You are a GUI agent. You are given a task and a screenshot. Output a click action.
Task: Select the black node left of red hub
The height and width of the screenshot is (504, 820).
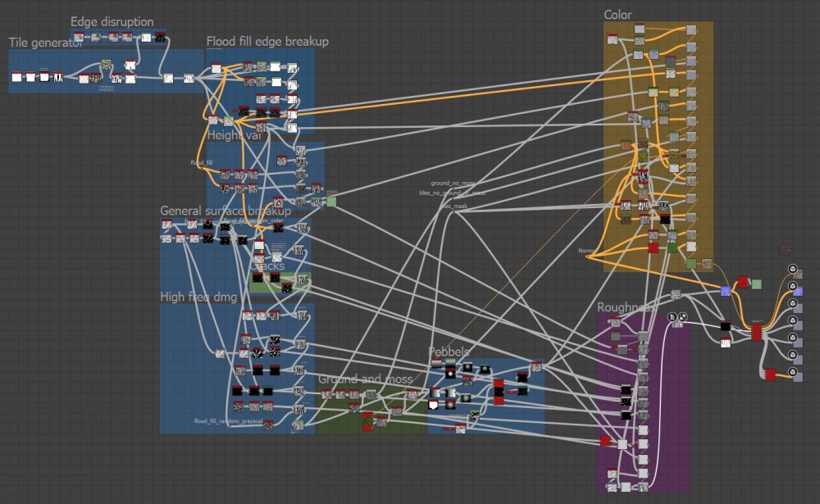point(726,327)
